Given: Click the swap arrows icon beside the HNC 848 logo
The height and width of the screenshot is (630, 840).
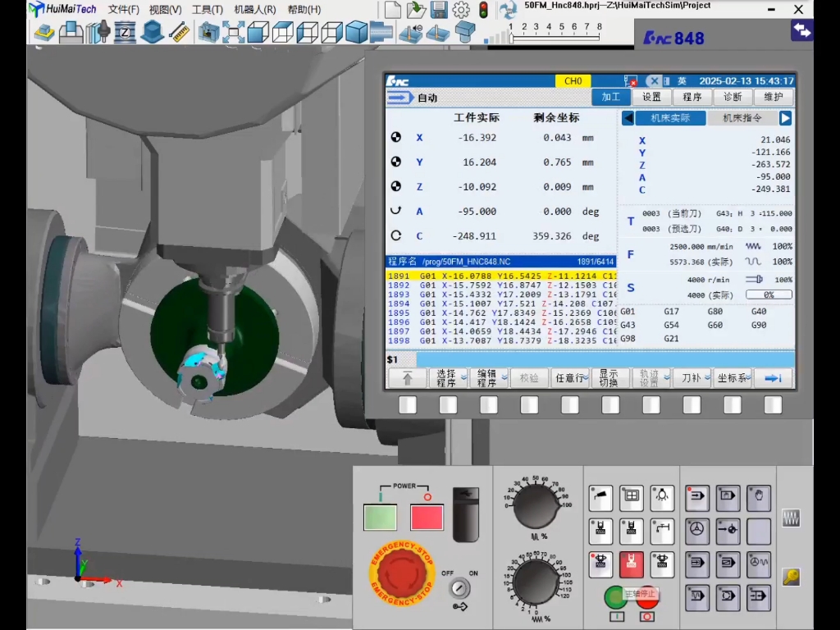Looking at the screenshot, I should tap(801, 30).
